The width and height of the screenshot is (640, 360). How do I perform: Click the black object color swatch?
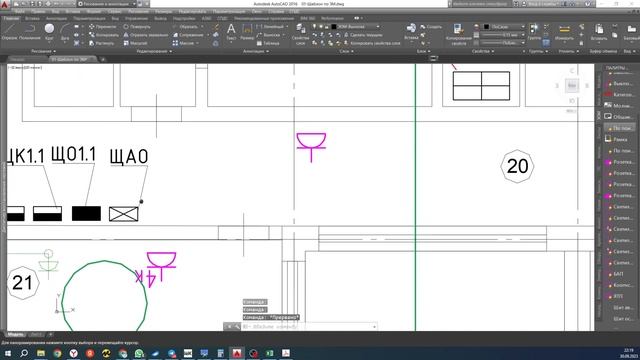point(487,27)
